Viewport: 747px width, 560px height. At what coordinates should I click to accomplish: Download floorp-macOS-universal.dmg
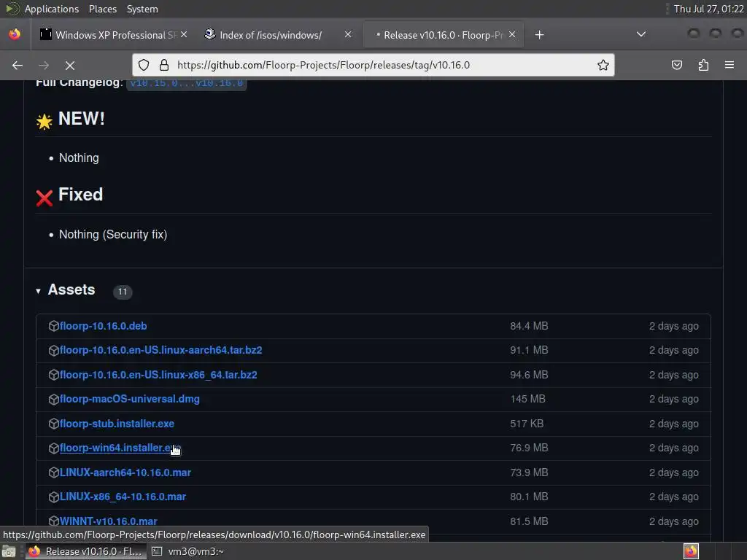[x=130, y=399]
